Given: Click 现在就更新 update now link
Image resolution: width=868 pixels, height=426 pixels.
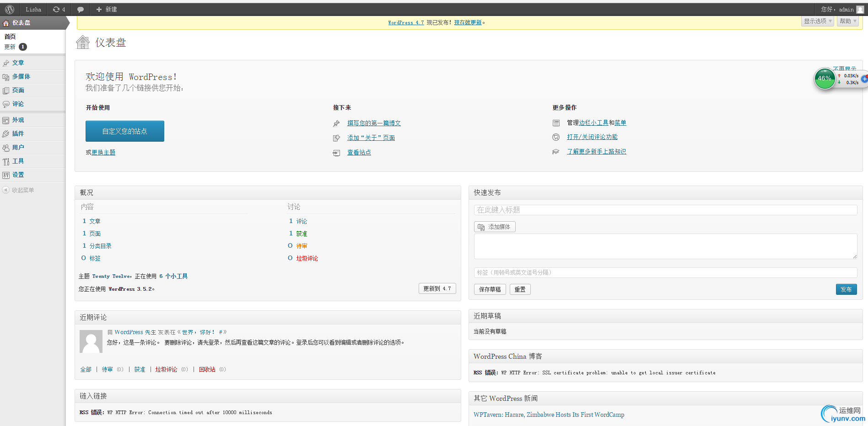Looking at the screenshot, I should (x=468, y=22).
